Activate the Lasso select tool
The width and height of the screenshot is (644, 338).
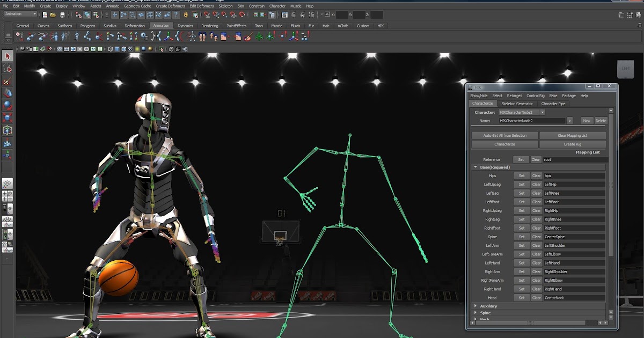[x=8, y=69]
